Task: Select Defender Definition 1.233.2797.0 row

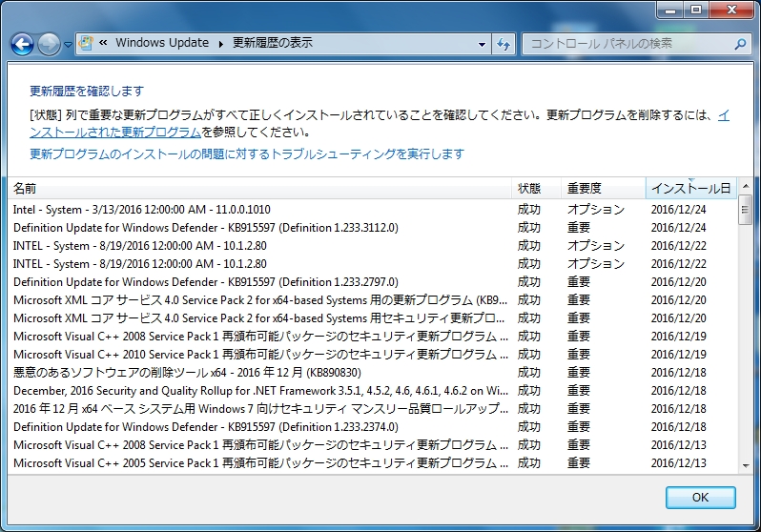Action: [372, 282]
